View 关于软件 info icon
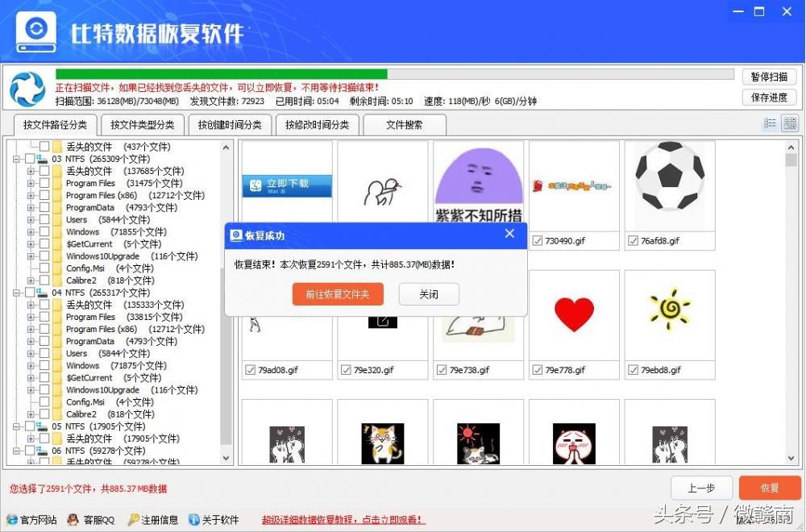806x532 pixels. [193, 520]
